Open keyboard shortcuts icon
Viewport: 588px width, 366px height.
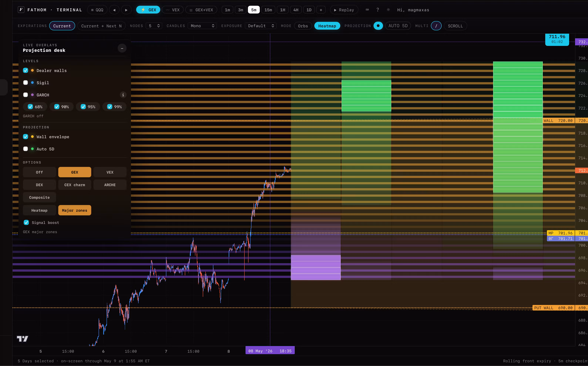(367, 10)
